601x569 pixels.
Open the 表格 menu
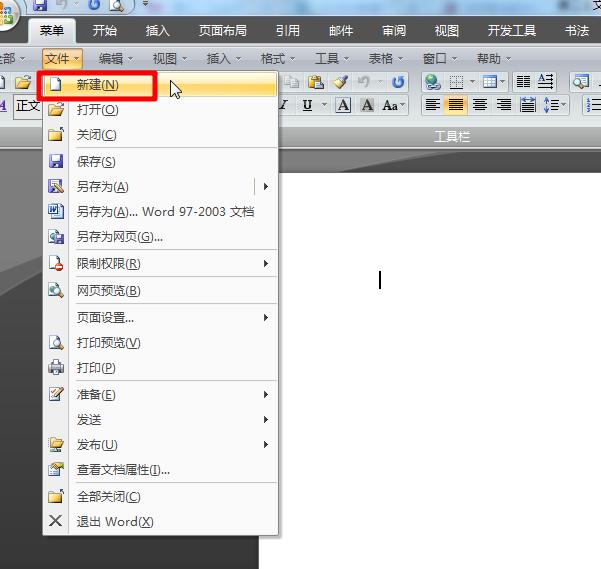[x=386, y=59]
